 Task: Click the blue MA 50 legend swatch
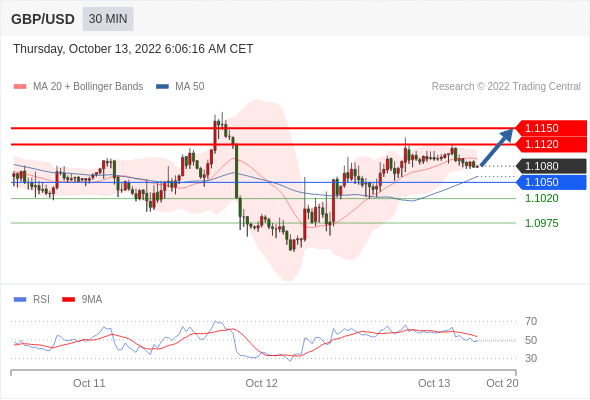pos(162,87)
